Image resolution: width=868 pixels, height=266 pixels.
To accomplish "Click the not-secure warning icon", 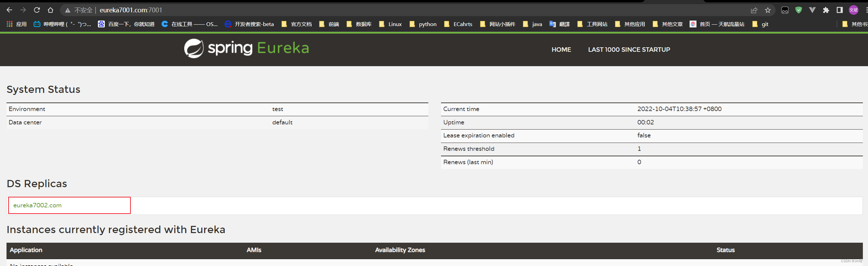I will (x=68, y=10).
